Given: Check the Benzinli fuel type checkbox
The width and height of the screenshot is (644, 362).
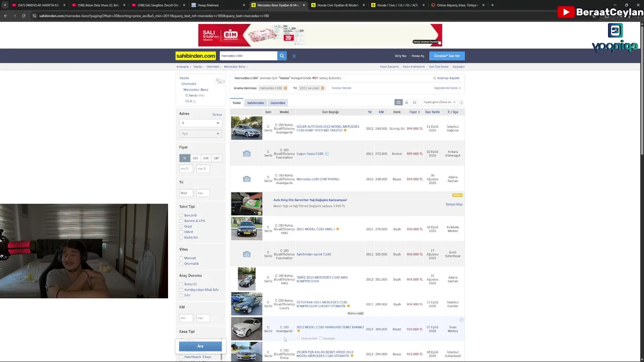Looking at the screenshot, I should click(181, 215).
